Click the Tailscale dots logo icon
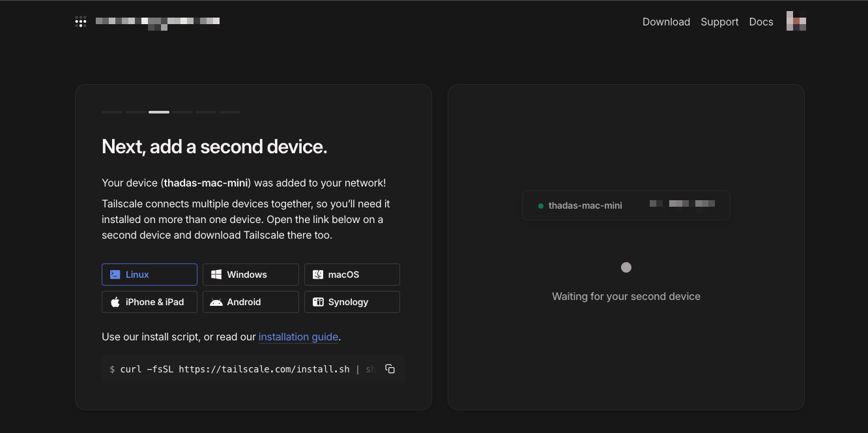 click(x=81, y=22)
